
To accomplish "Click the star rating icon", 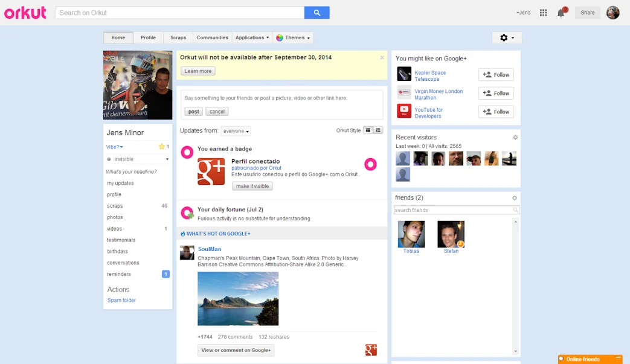I will 161,147.
